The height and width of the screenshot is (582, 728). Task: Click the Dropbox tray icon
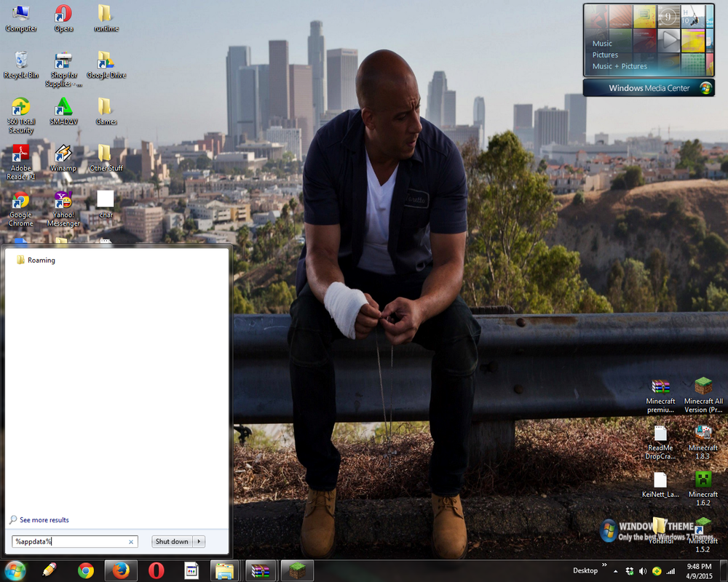(629, 571)
